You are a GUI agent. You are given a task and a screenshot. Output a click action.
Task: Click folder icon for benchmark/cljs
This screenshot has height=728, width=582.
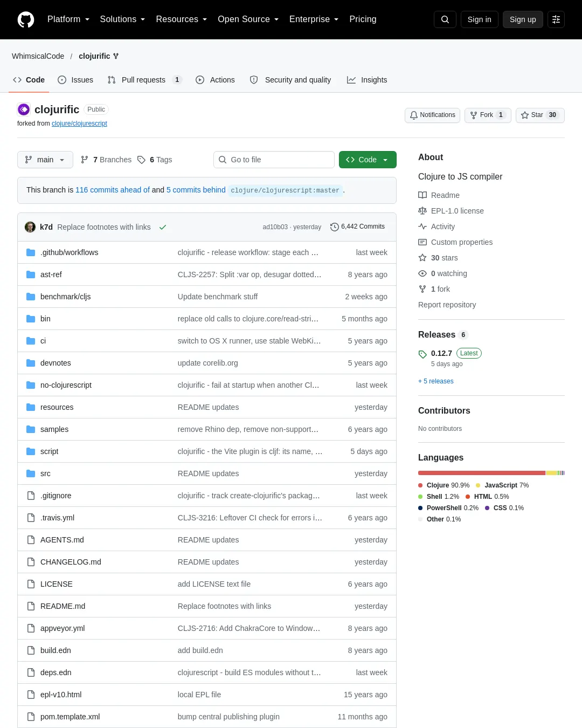31,297
